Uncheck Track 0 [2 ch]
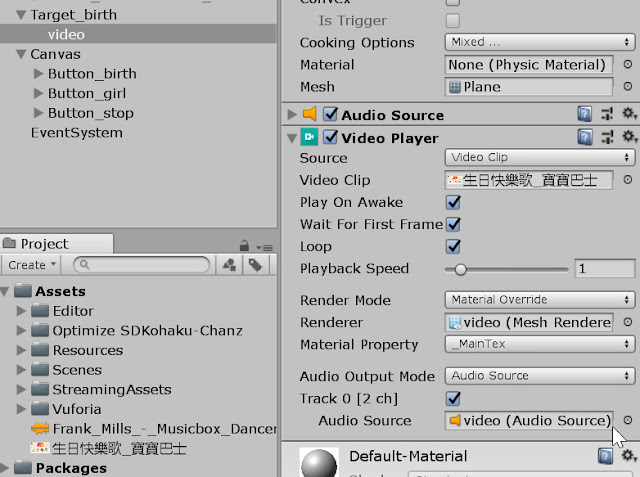 coord(453,398)
